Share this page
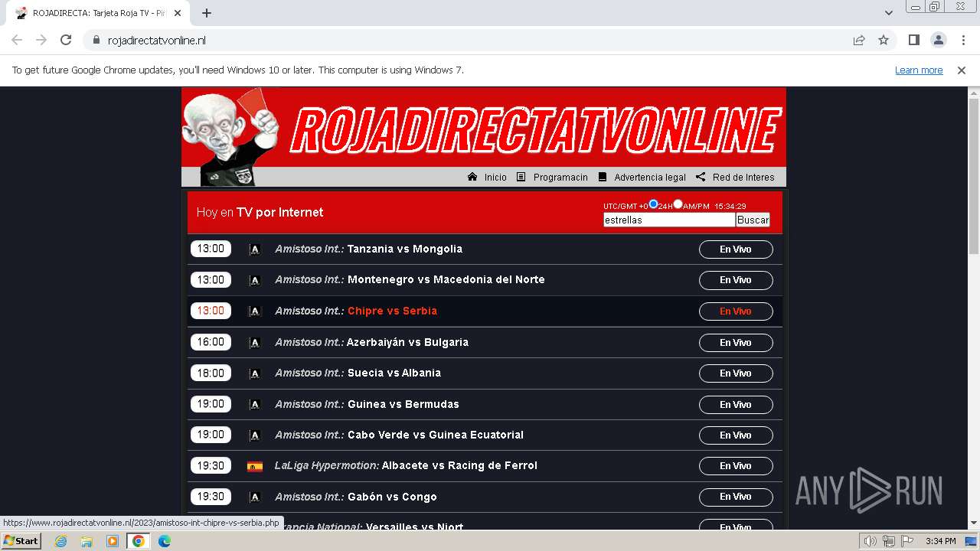Screen dimensions: 980x551 coord(859,40)
